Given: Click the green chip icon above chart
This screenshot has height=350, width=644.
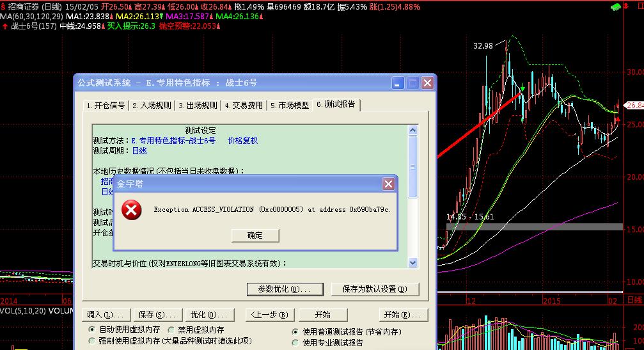Looking at the screenshot, I should pos(615,7).
